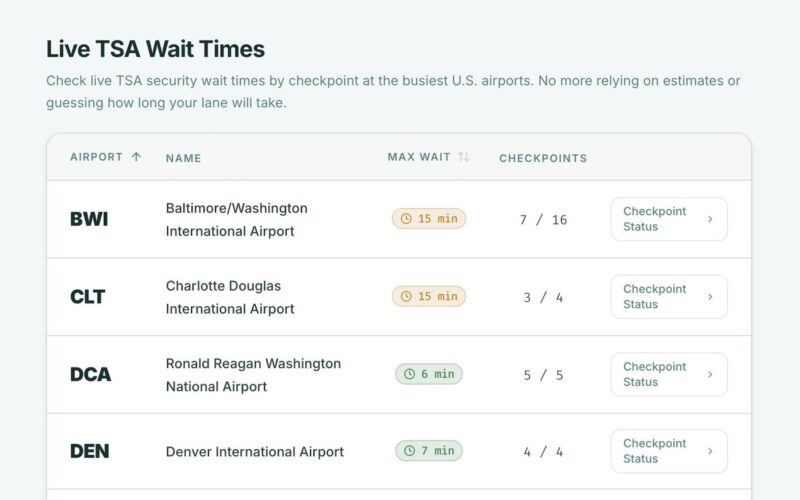Viewport: 800px width, 500px height.
Task: Open Checkpoint Status for Ronald Reagan Washington
Action: click(x=668, y=374)
